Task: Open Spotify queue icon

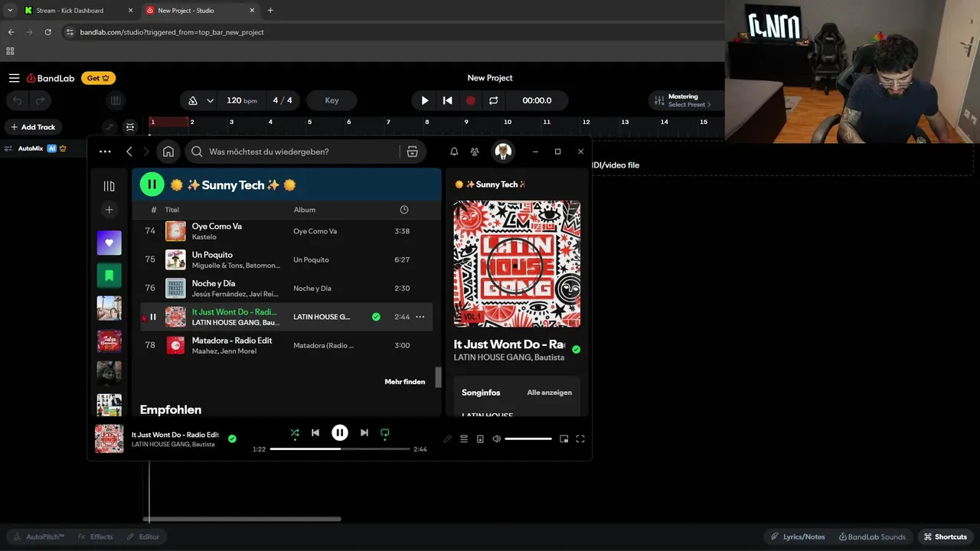Action: tap(464, 439)
